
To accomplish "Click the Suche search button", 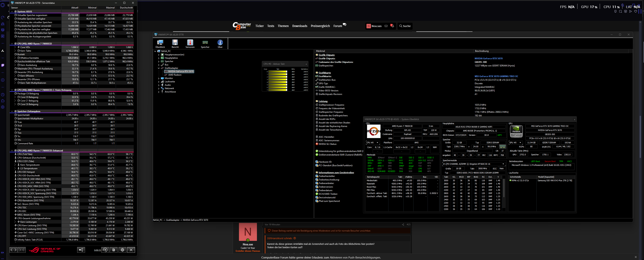I will coord(405,26).
